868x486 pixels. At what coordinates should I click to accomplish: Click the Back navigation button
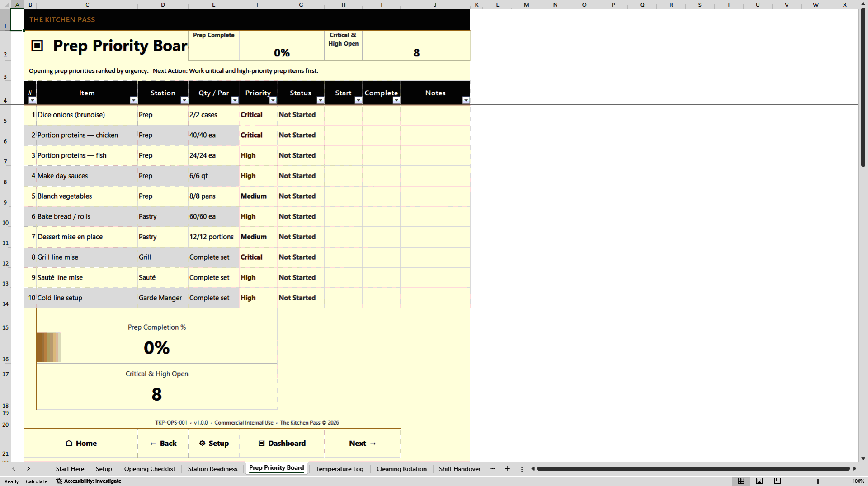[163, 443]
